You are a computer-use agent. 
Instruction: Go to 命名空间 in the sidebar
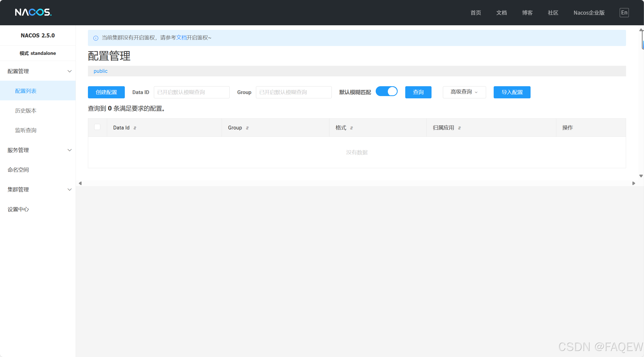tap(18, 170)
